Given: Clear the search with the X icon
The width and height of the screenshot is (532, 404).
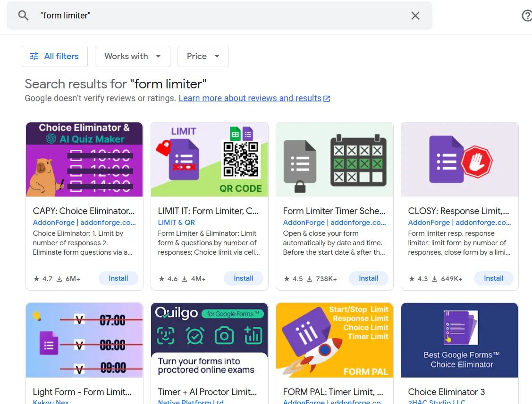Looking at the screenshot, I should (x=415, y=16).
